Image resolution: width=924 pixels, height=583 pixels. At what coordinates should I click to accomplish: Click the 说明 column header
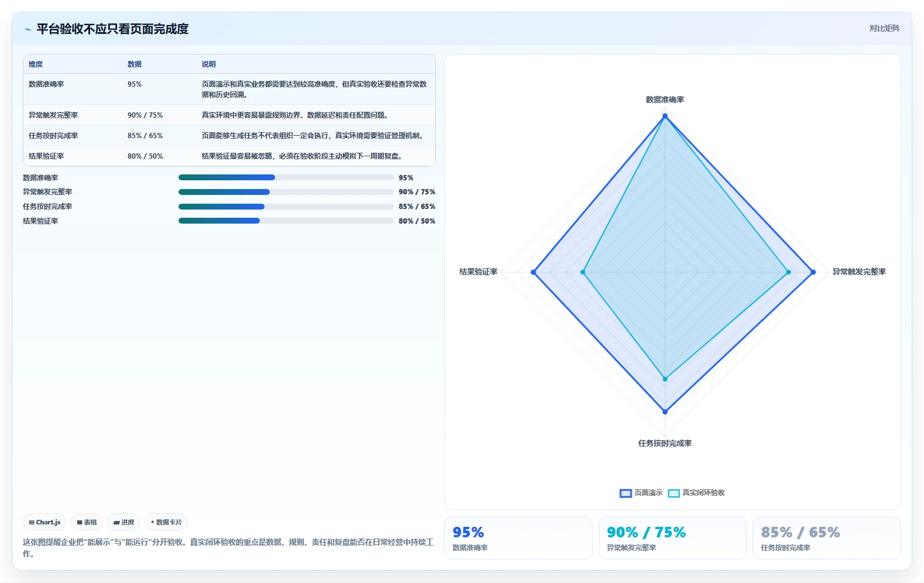[x=209, y=64]
